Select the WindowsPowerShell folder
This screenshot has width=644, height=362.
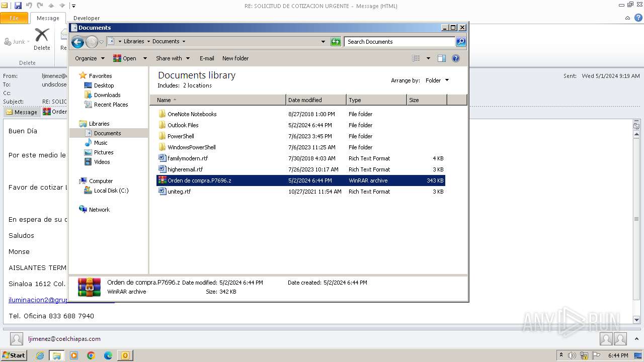301,147
